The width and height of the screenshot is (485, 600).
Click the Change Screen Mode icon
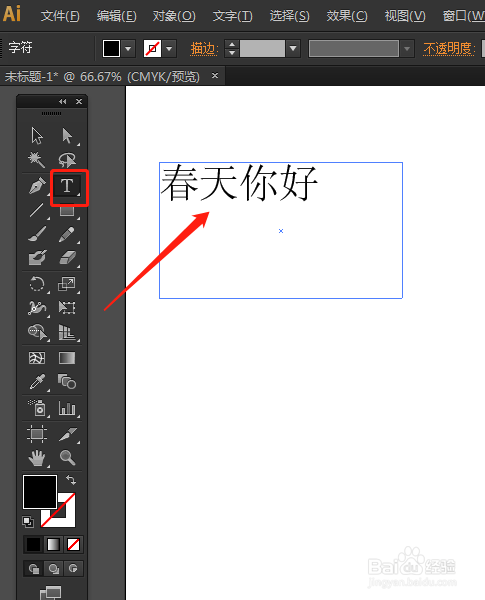[51, 593]
